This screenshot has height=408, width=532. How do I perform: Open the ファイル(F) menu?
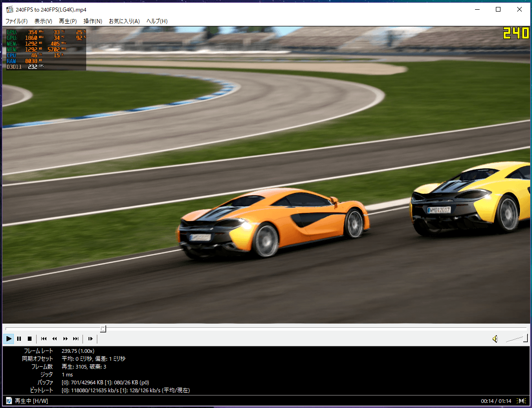point(17,21)
